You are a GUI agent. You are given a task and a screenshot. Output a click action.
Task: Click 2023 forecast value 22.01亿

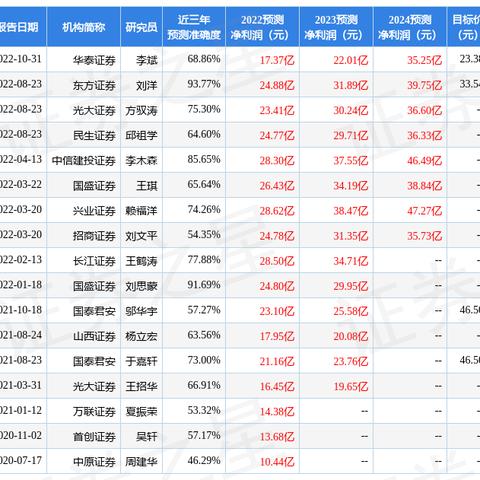click(351, 60)
